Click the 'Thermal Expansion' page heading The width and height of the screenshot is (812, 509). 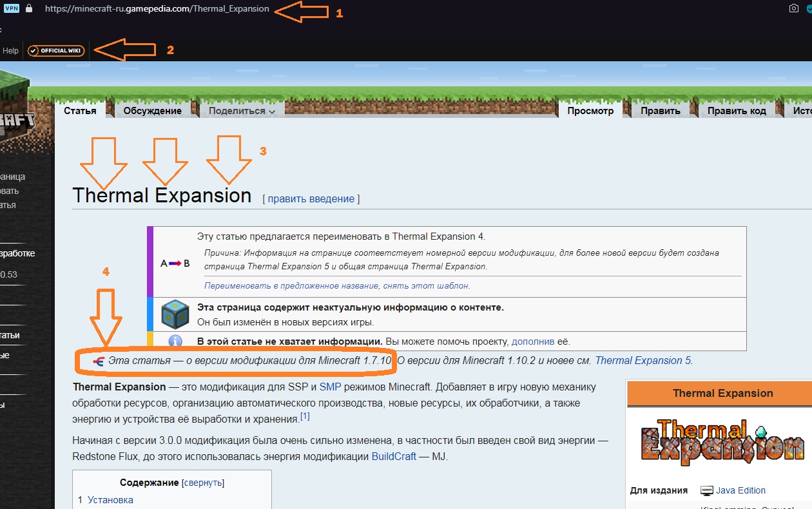[x=162, y=196]
